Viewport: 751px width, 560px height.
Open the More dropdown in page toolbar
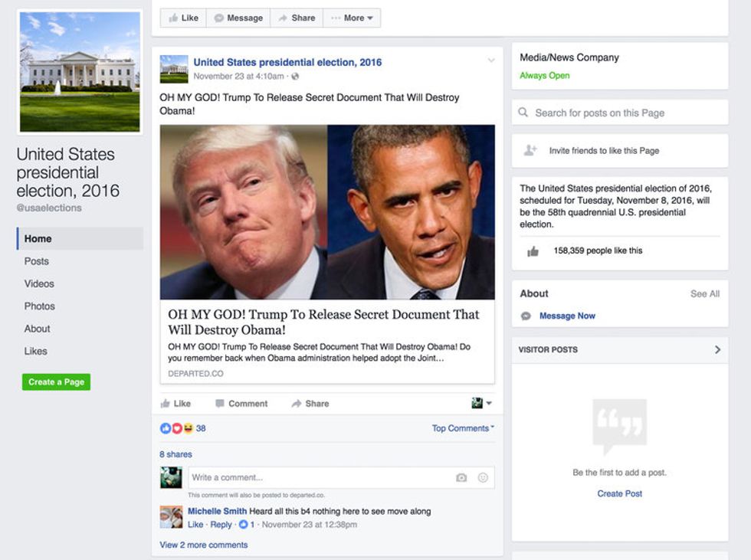(352, 18)
